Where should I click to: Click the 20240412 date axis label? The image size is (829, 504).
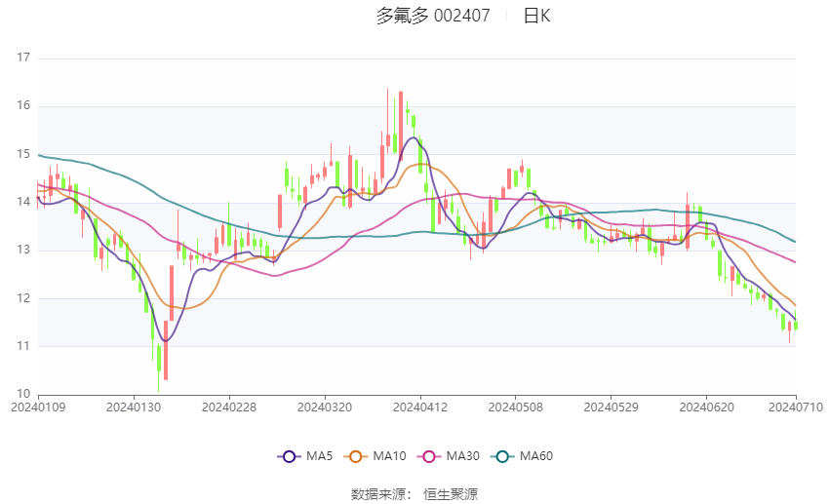(419, 406)
